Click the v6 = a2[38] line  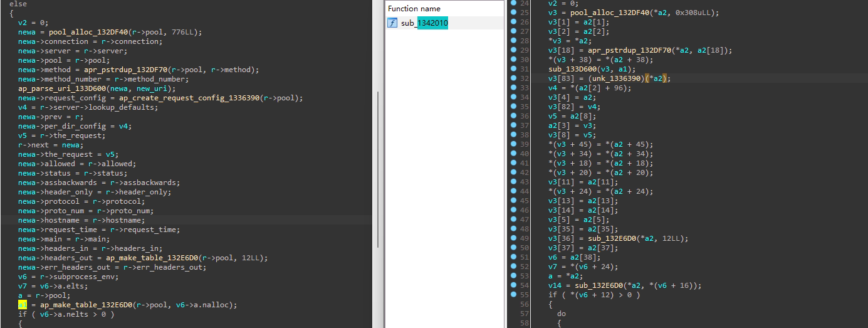[x=573, y=257]
